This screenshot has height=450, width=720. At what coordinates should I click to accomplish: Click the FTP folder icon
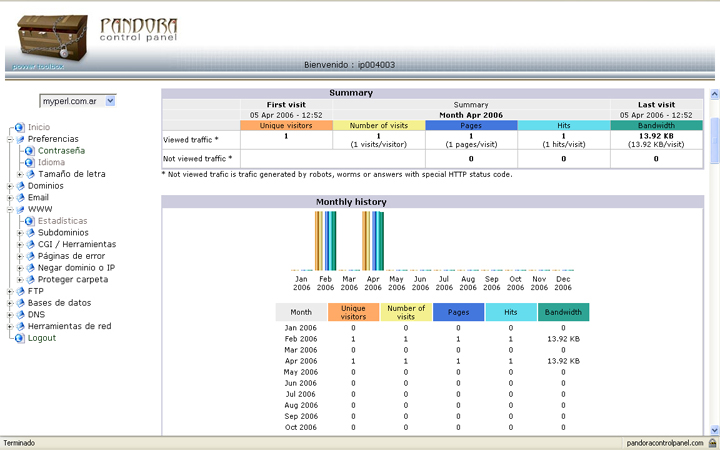click(x=19, y=291)
